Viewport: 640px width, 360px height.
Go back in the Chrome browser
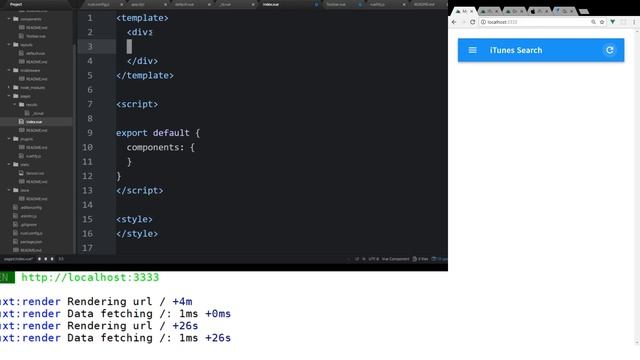454,22
